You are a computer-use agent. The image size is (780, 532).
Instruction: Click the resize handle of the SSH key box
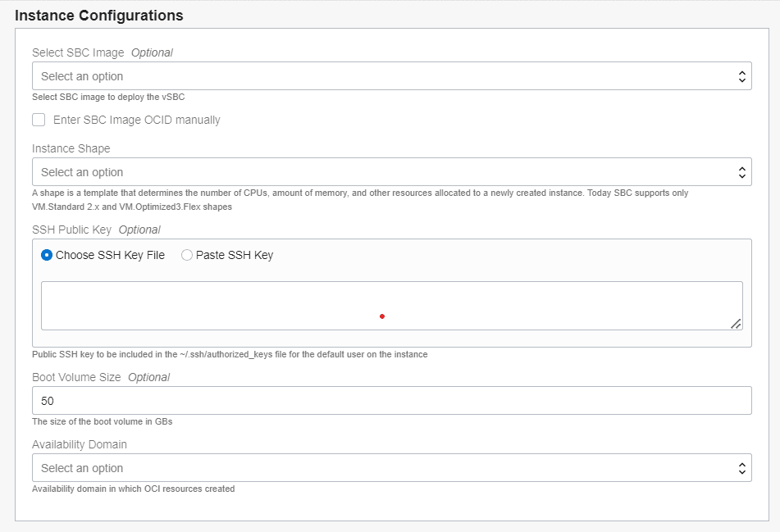click(737, 326)
